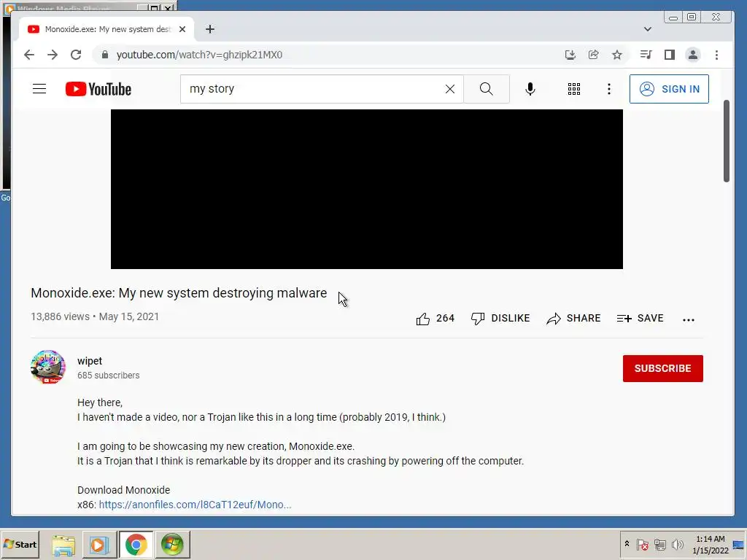The width and height of the screenshot is (747, 560).
Task: Open the media controls icon in Chrome toolbar
Action: click(646, 55)
